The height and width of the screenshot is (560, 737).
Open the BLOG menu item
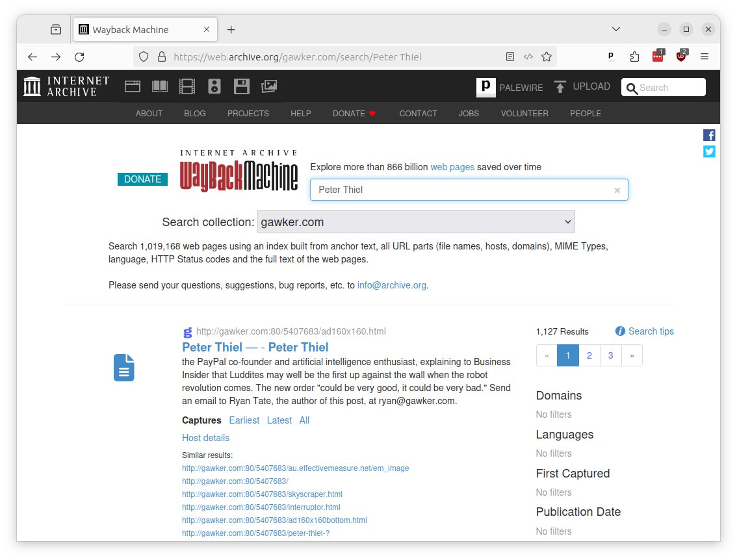tap(194, 113)
